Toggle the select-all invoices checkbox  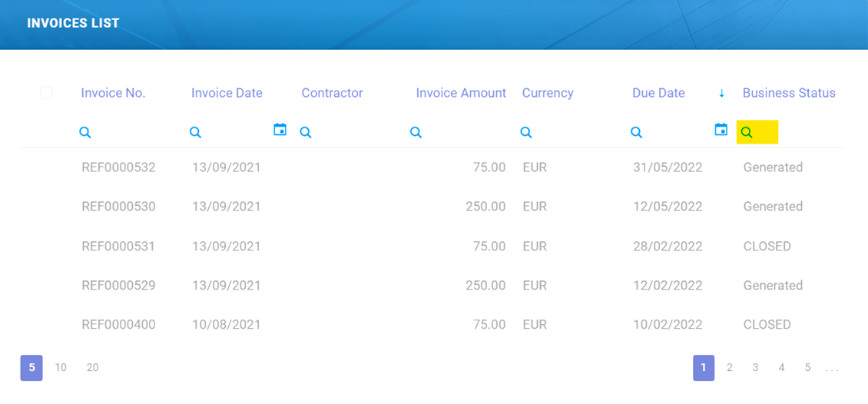[x=47, y=93]
